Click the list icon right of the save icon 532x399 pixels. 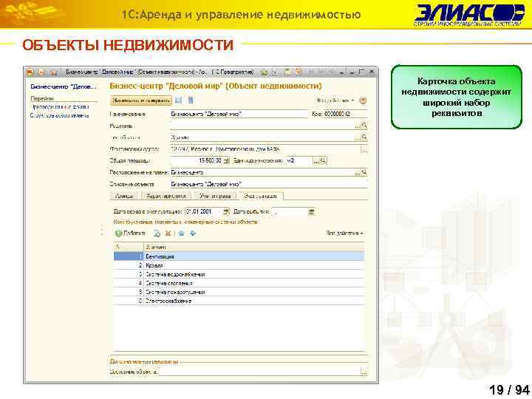click(191, 100)
